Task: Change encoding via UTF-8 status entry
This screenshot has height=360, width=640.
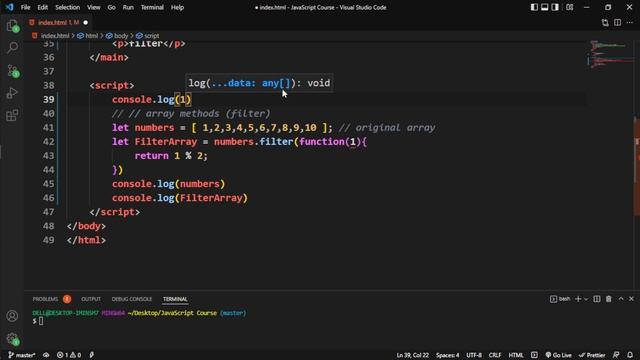Action: coord(474,355)
